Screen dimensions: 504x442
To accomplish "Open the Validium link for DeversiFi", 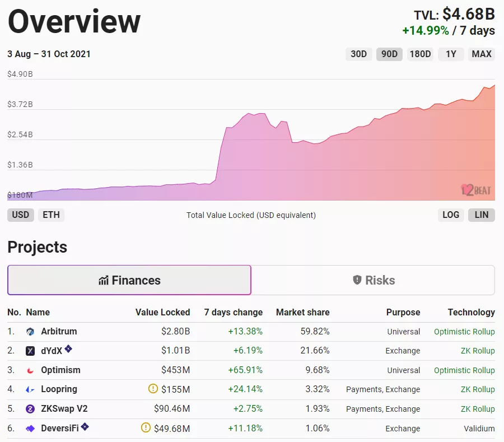I will pyautogui.click(x=479, y=429).
